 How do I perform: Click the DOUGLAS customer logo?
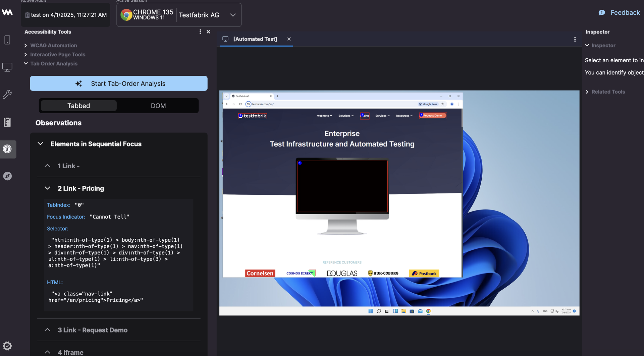(x=342, y=273)
